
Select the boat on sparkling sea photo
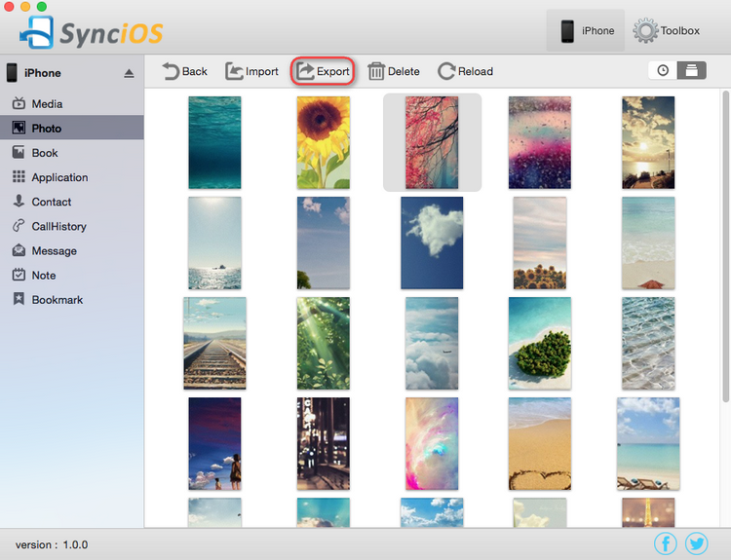pos(214,243)
